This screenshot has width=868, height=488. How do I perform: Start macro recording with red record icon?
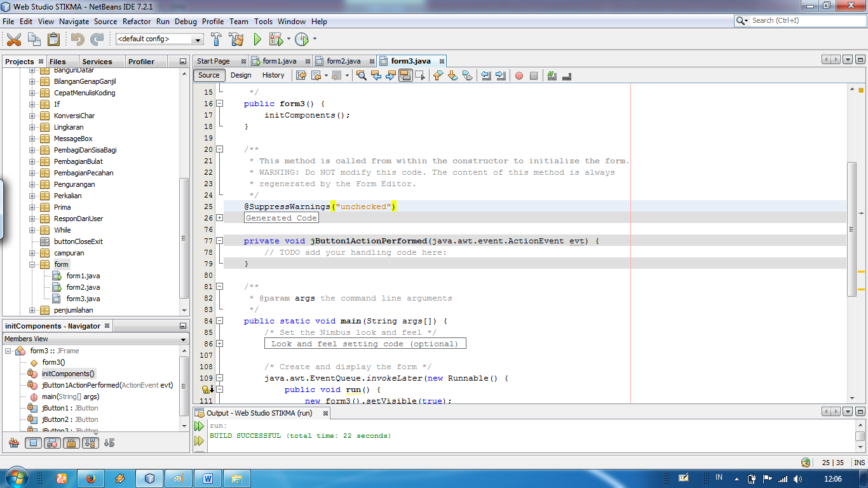519,75
